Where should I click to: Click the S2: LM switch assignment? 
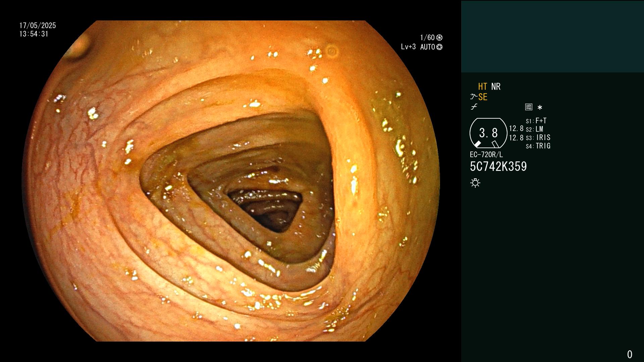(x=535, y=129)
